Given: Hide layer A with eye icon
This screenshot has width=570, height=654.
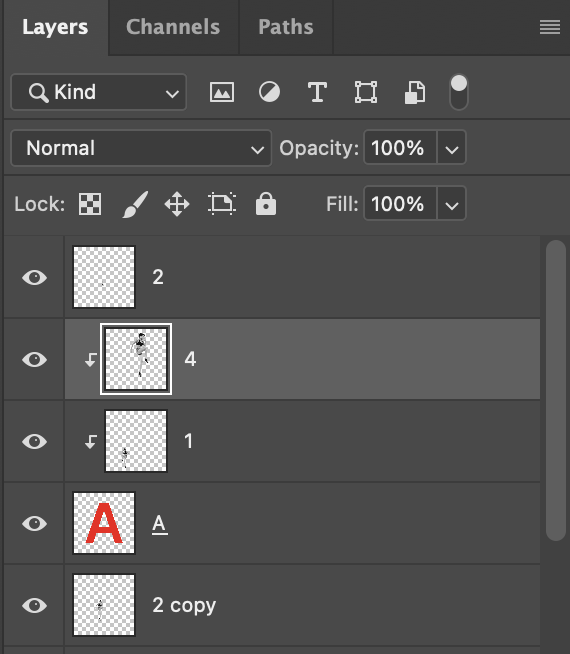Looking at the screenshot, I should coord(34,523).
